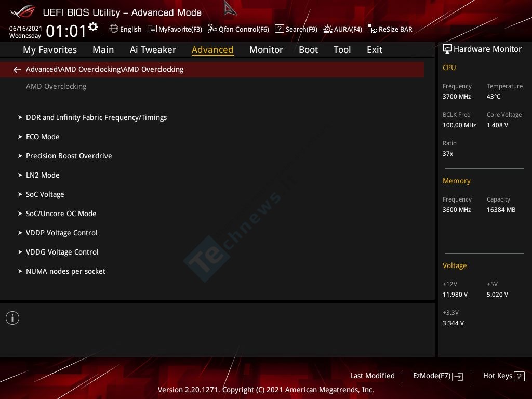Click the Hardware Monitor display icon
532x399 pixels.
coord(447,49)
